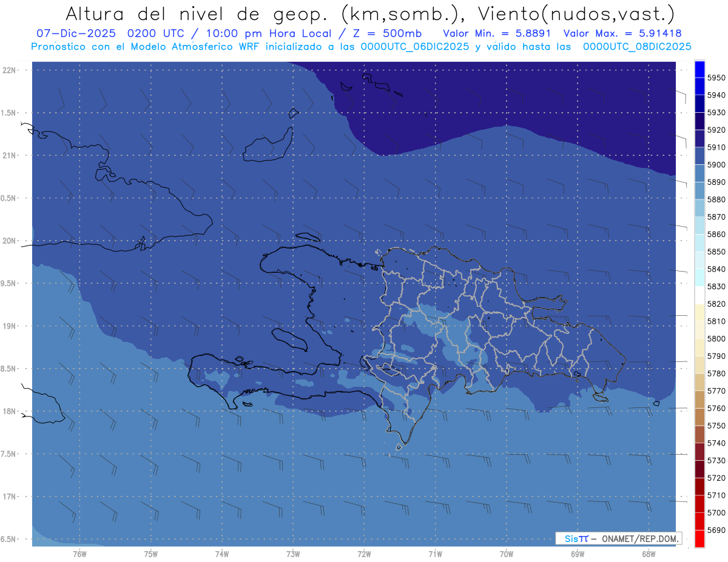Click the '5760' colorbar label

pyautogui.click(x=716, y=408)
